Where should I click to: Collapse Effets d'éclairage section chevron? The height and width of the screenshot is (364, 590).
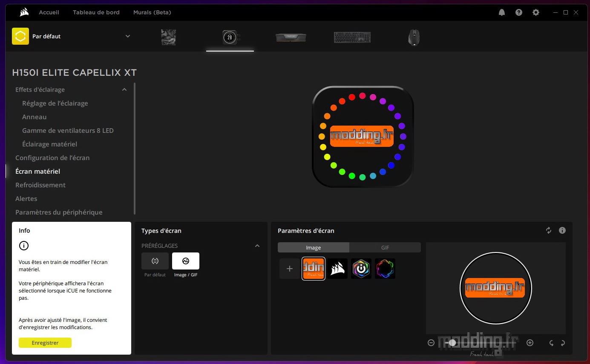(124, 89)
